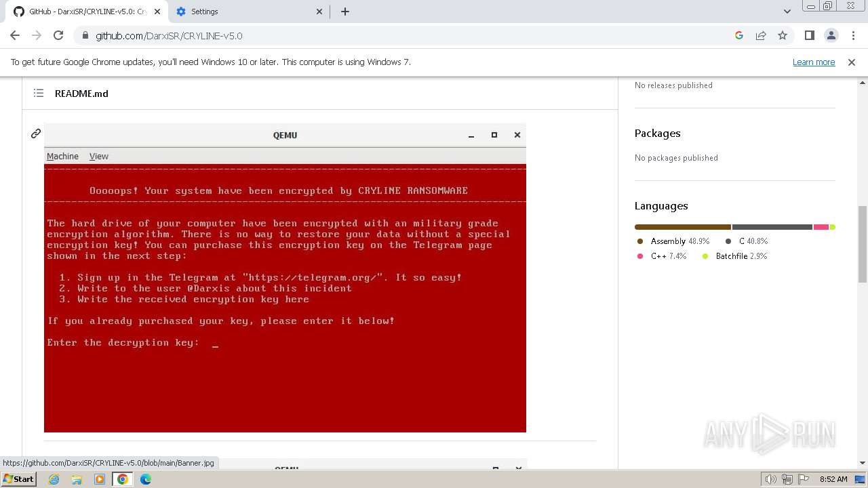
Task: Click the anchor link icon beside the banner image
Action: 36,134
